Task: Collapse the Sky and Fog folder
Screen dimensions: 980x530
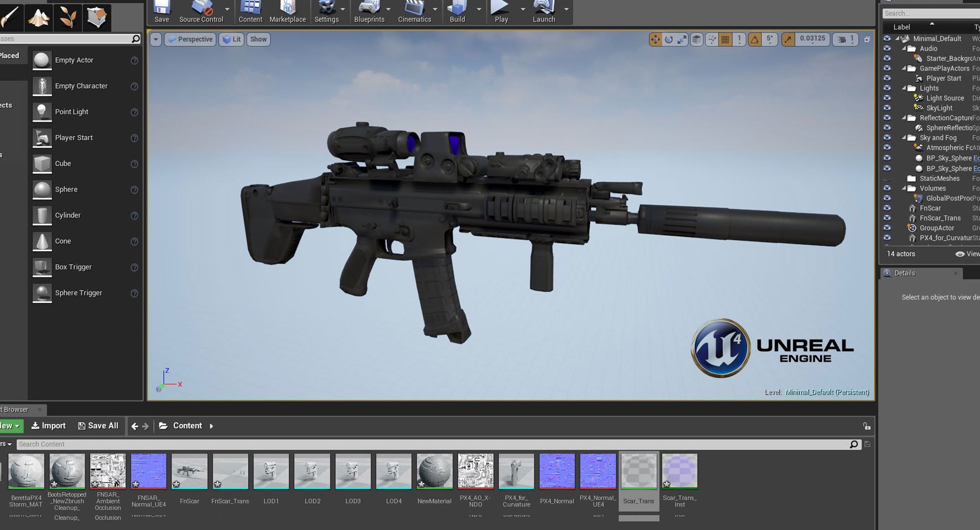Action: click(904, 137)
